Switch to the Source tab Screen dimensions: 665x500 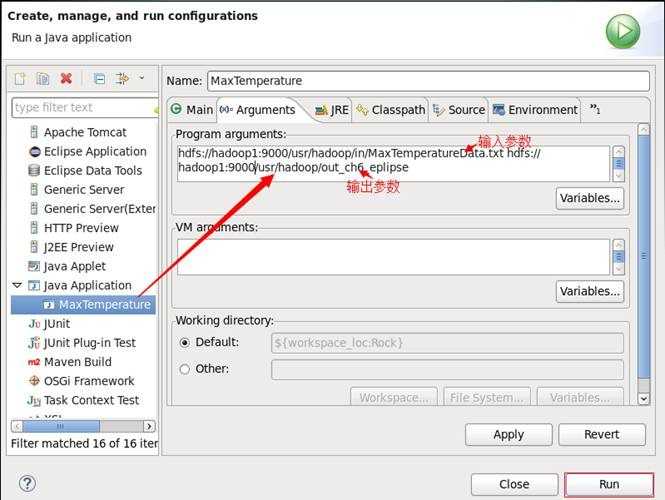(x=459, y=110)
